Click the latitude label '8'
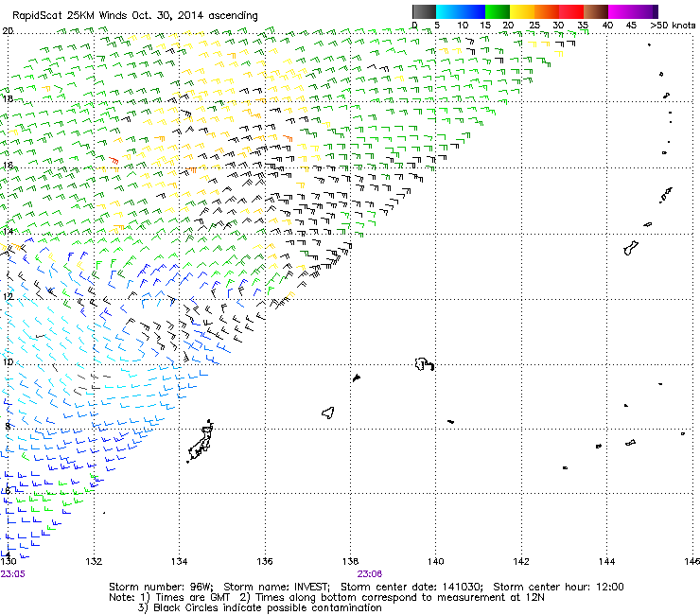Image resolution: width=700 pixels, height=615 pixels. 8,426
